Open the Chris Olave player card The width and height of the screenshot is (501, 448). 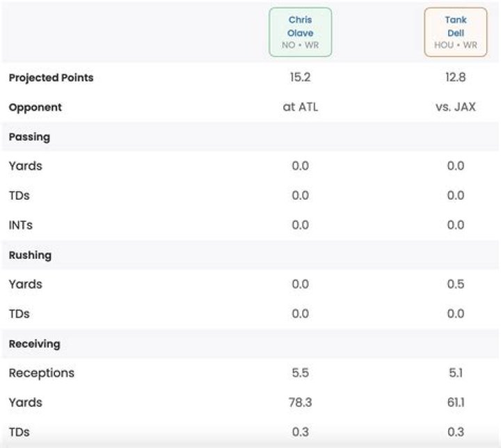pyautogui.click(x=300, y=32)
